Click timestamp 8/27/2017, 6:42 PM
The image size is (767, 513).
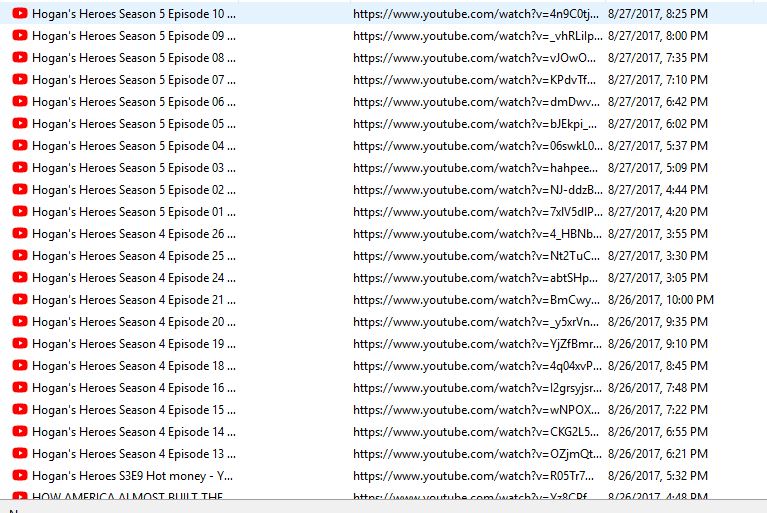pyautogui.click(x=658, y=102)
